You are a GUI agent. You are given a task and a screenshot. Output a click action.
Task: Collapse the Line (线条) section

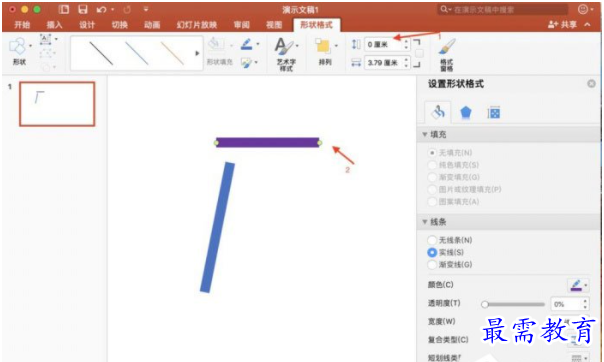[425, 222]
